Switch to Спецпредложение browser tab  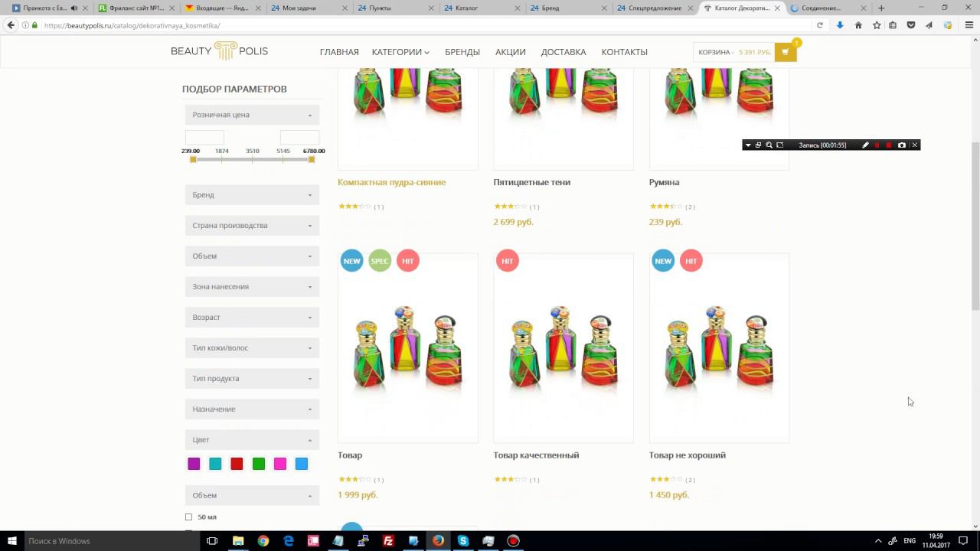655,8
